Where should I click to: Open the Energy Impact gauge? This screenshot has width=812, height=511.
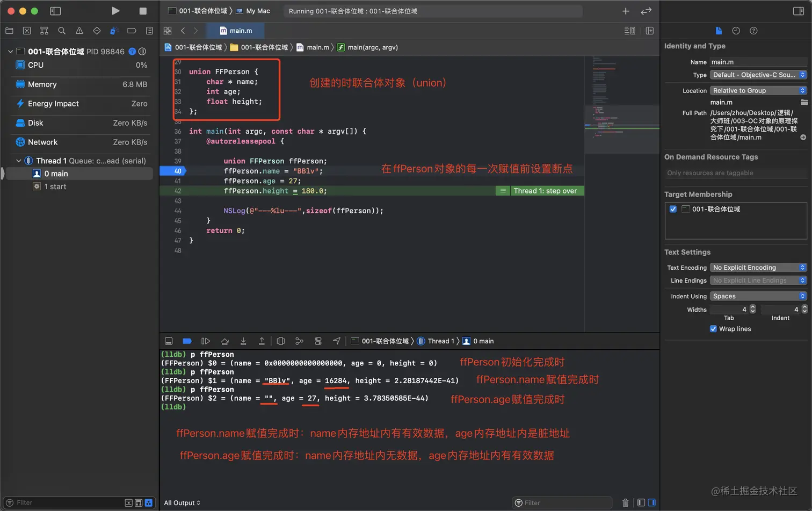tap(81, 104)
